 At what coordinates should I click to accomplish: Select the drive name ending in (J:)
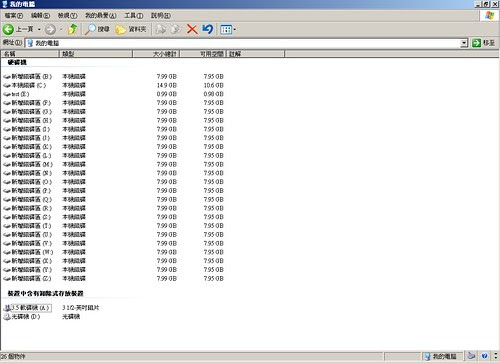click(x=31, y=138)
